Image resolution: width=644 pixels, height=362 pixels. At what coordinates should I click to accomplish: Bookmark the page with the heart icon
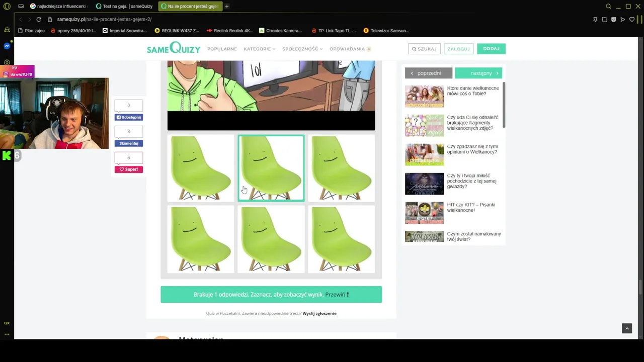click(x=632, y=19)
